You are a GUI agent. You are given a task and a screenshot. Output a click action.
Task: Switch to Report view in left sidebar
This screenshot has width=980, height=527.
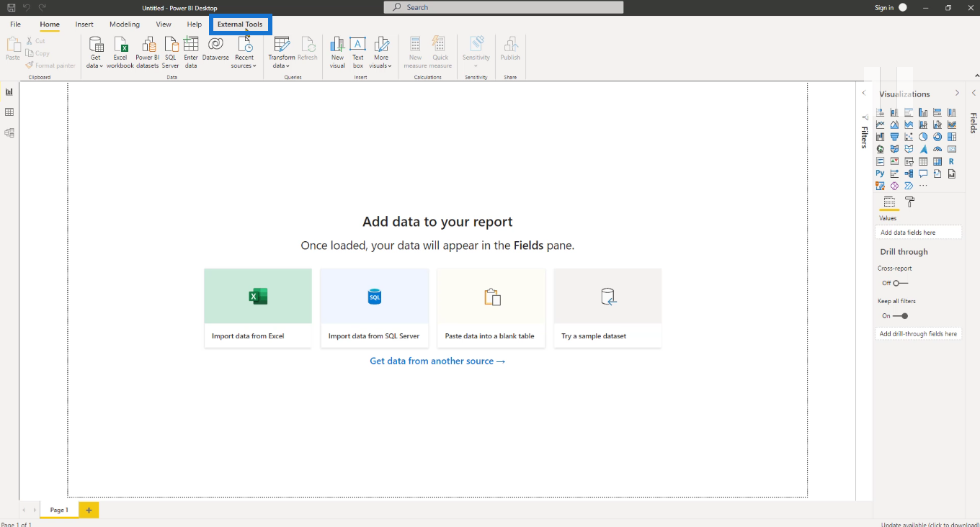pos(9,91)
